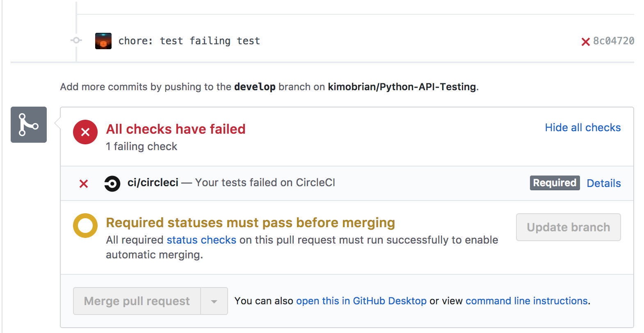Click the red X beside commit 8c04720
Screen dimensions: 644x333
[585, 41]
